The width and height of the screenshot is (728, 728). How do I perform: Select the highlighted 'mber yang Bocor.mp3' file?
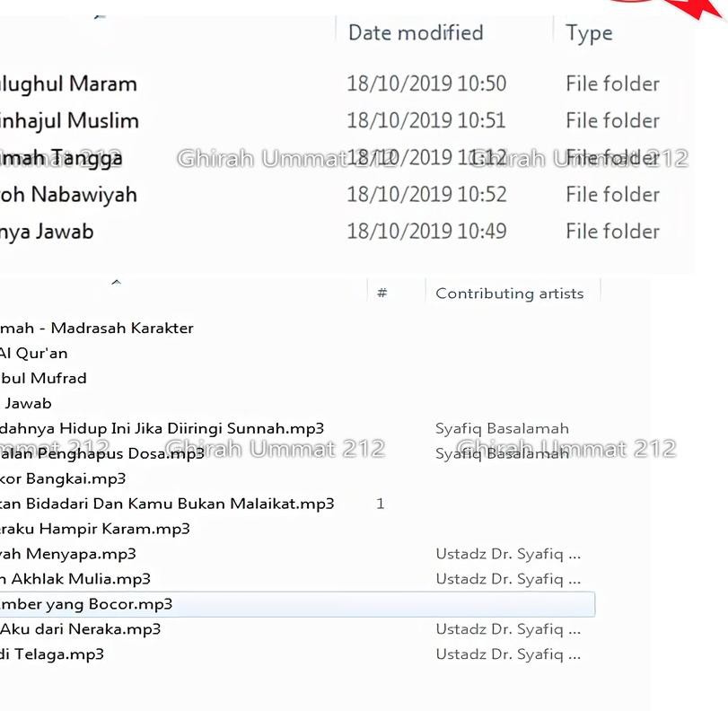point(297,604)
